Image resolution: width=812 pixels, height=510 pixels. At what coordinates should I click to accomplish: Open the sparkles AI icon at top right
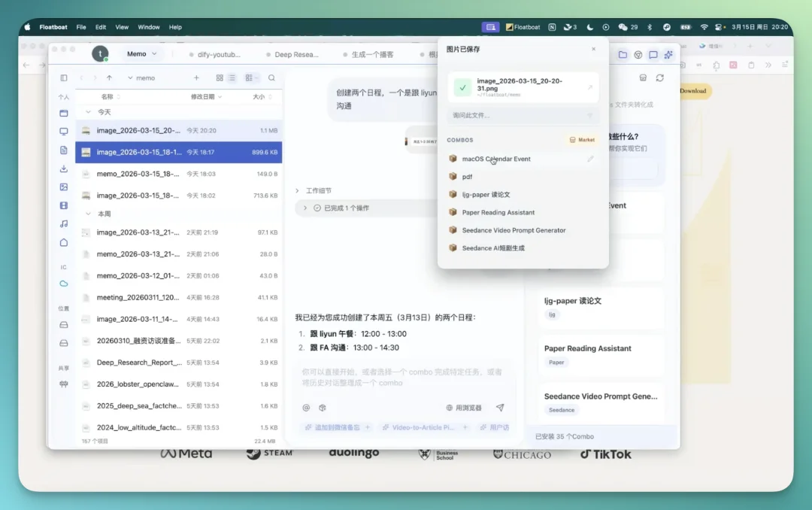click(x=668, y=54)
